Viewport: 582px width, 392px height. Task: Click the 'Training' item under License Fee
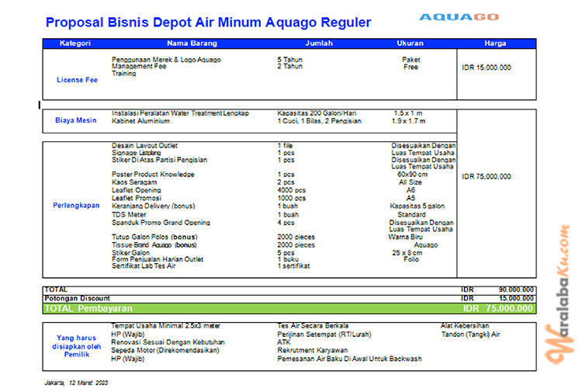[x=124, y=74]
